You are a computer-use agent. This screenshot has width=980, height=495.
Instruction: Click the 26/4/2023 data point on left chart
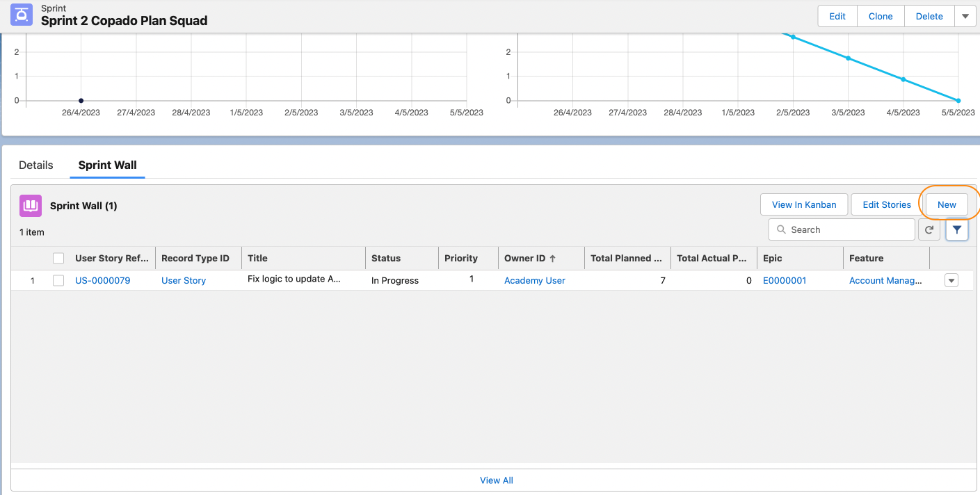click(x=81, y=101)
